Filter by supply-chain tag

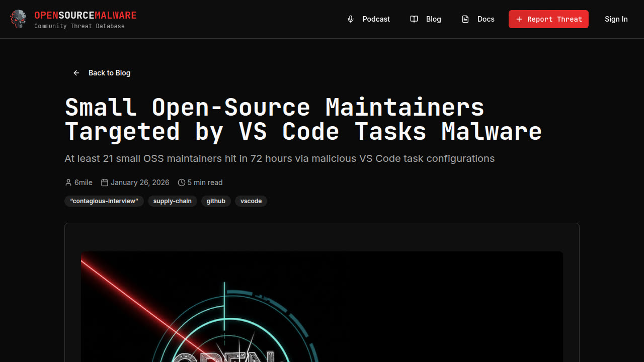[x=173, y=201]
